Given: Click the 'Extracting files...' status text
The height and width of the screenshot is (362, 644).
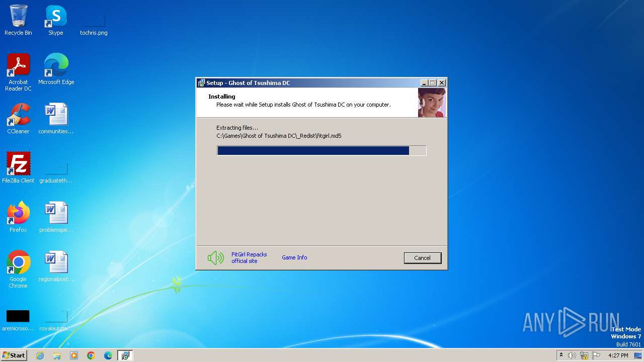Looking at the screenshot, I should pyautogui.click(x=237, y=128).
